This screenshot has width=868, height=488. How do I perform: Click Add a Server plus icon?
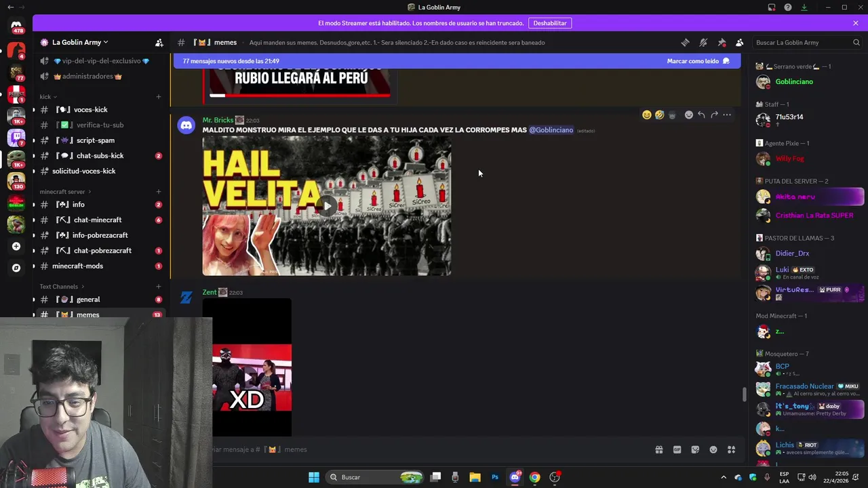16,246
